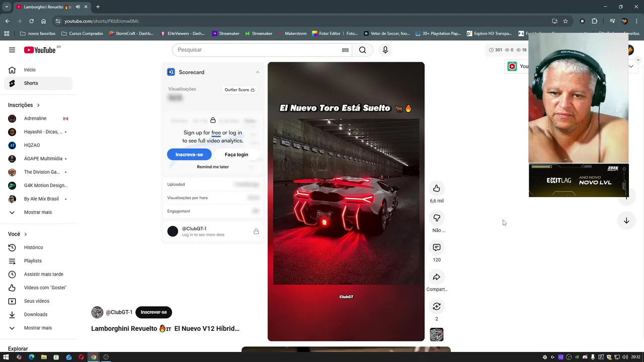The width and height of the screenshot is (644, 362).
Task: Collapse the Scorecard panel chevron
Action: point(257,72)
